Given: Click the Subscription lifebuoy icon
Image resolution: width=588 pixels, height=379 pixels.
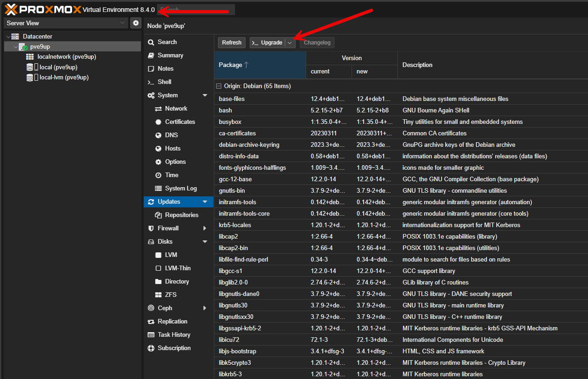Looking at the screenshot, I should click(x=151, y=348).
